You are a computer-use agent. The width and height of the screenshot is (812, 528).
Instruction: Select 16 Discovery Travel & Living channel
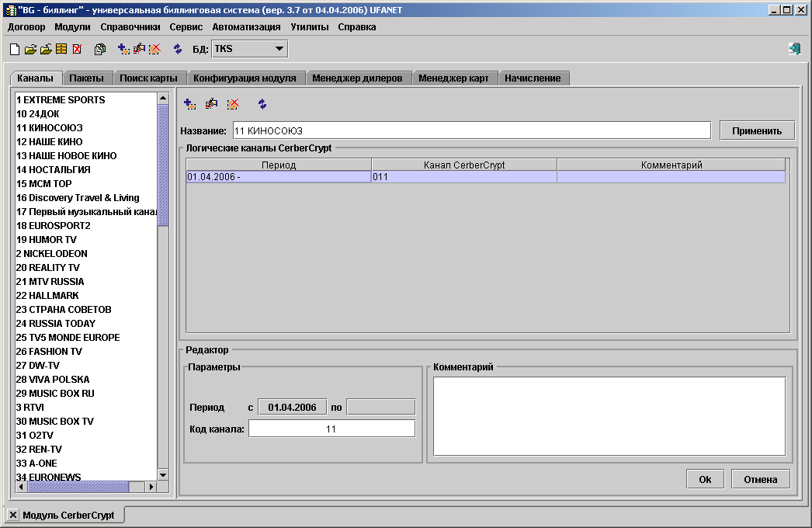click(x=78, y=198)
